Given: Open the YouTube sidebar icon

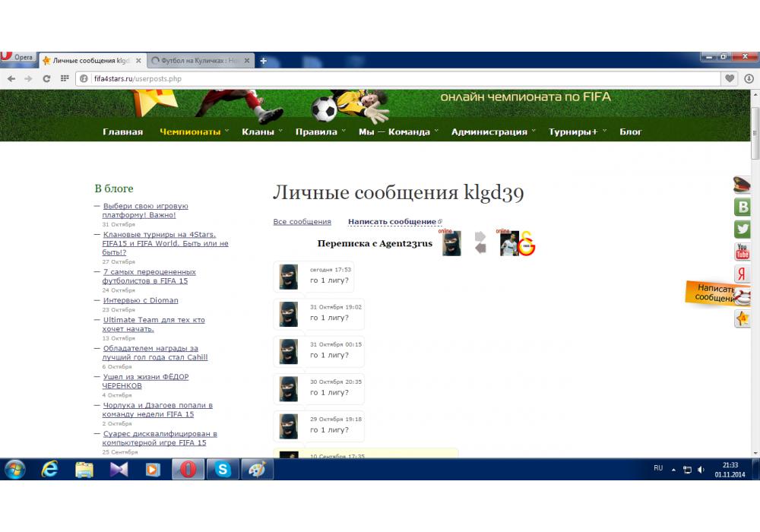Looking at the screenshot, I should (742, 252).
